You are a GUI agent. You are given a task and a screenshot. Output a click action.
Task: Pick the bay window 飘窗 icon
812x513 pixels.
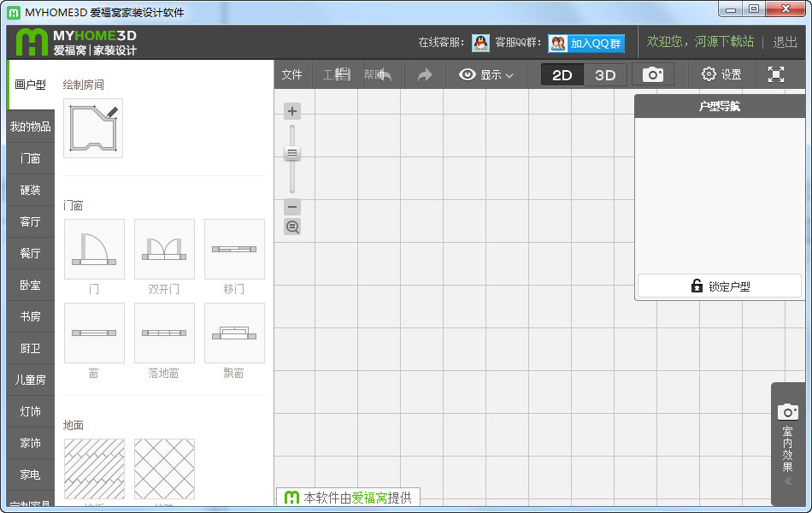(x=234, y=333)
